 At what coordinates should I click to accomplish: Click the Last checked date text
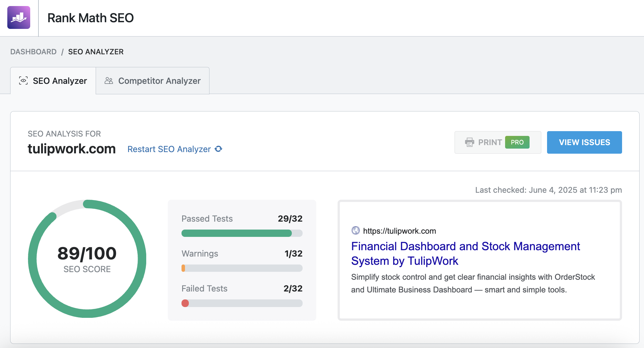pos(548,190)
